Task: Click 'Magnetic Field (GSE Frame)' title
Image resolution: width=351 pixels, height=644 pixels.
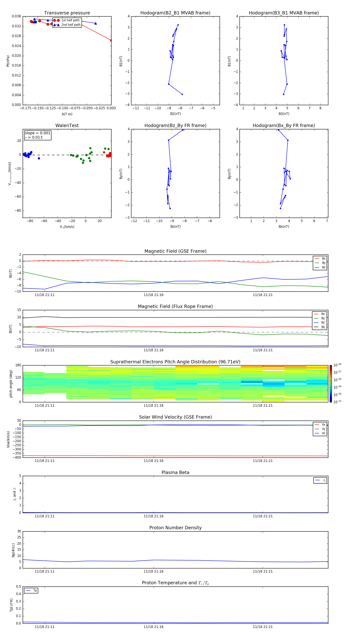Action: (x=175, y=251)
